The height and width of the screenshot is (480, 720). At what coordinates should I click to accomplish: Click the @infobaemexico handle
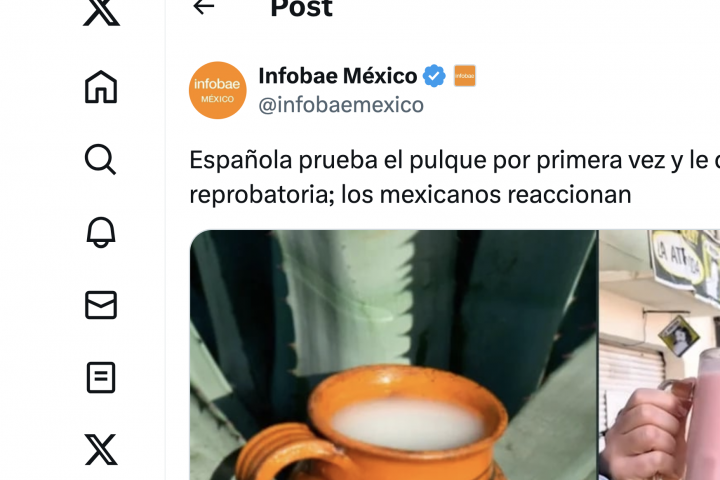(x=341, y=105)
